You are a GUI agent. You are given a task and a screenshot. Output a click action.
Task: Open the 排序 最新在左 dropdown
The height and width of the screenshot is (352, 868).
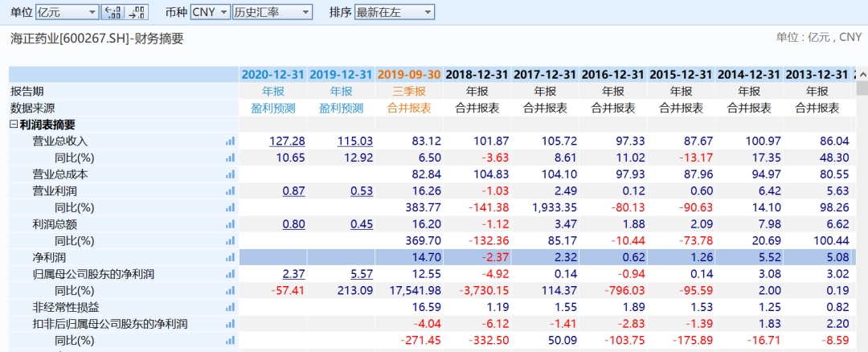[x=395, y=11]
